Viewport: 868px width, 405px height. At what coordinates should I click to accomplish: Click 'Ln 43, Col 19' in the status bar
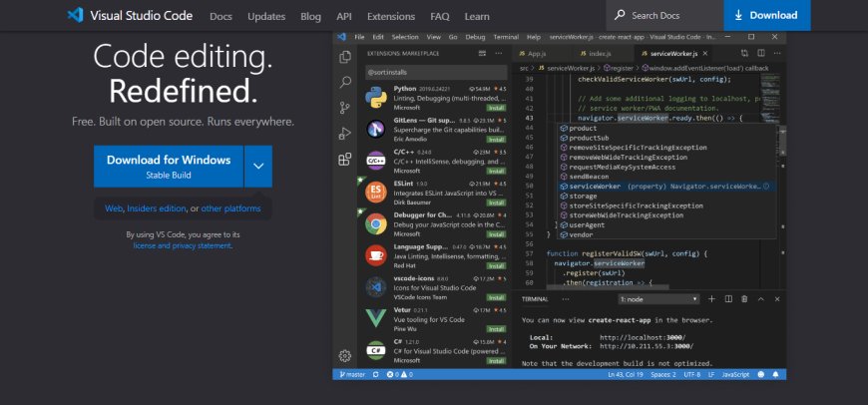point(626,374)
